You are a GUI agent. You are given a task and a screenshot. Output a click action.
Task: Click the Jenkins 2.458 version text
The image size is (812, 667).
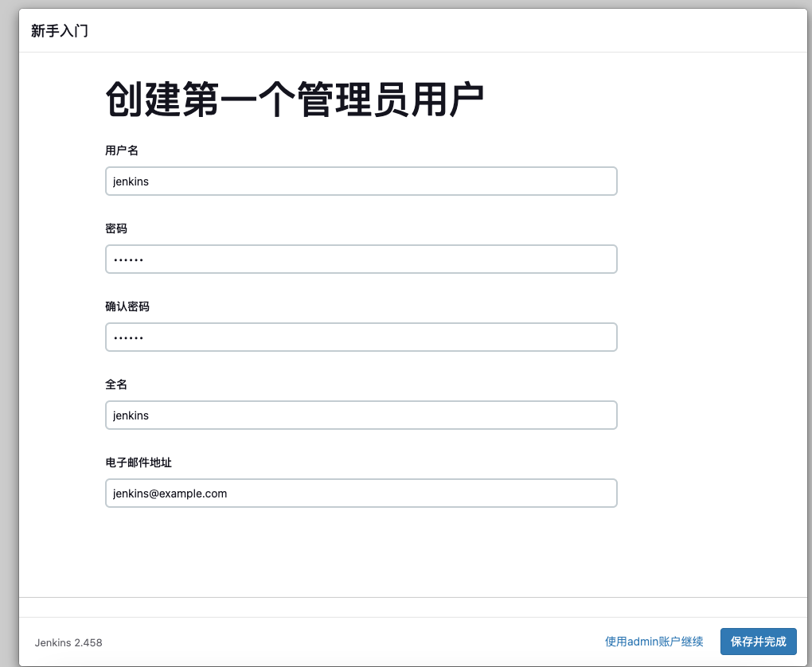pyautogui.click(x=68, y=642)
